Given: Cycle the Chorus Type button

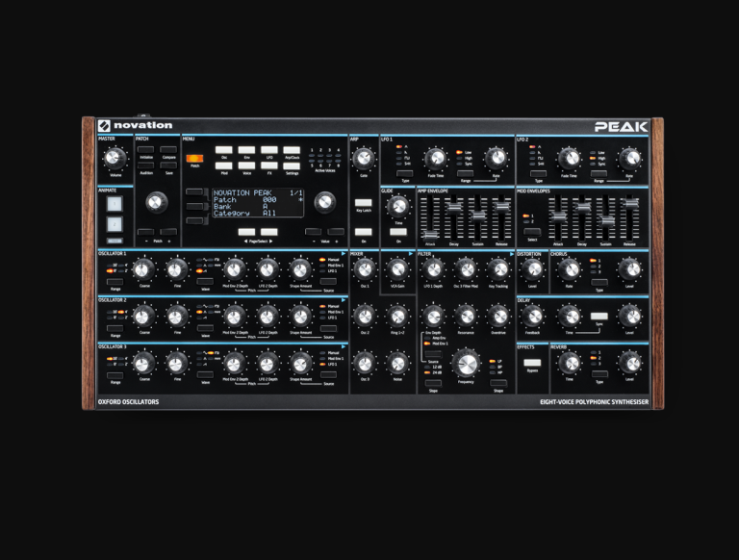Looking at the screenshot, I should [599, 282].
